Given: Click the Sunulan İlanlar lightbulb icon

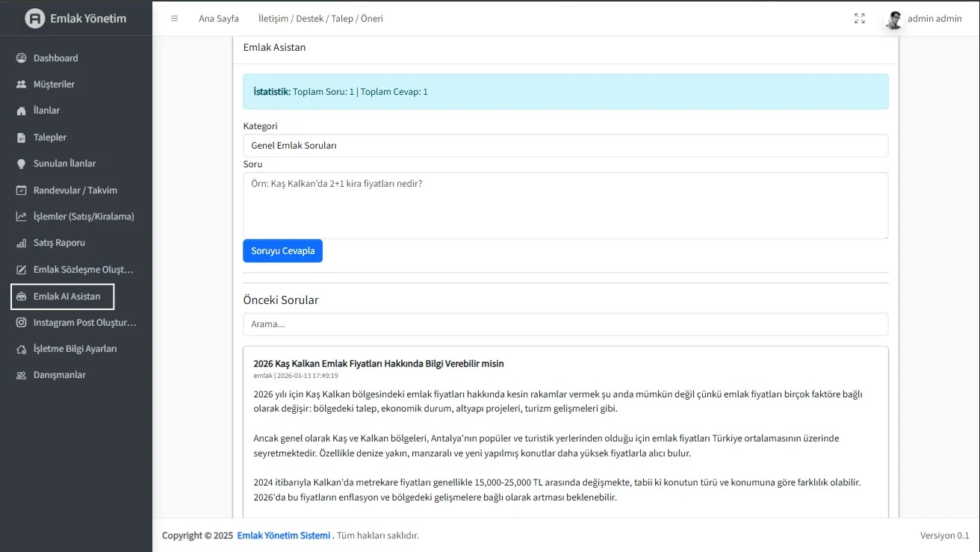Looking at the screenshot, I should [x=21, y=164].
